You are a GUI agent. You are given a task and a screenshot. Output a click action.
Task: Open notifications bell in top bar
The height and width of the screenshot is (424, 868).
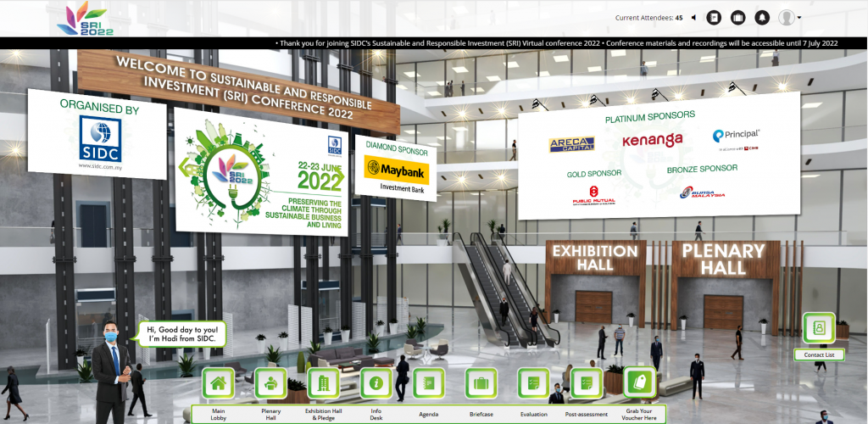coord(761,18)
